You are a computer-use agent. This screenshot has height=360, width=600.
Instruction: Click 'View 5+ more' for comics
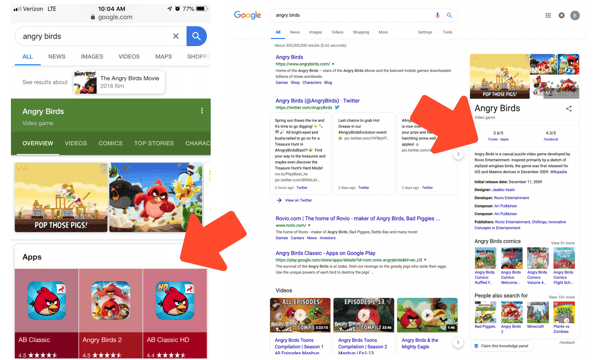562,243
